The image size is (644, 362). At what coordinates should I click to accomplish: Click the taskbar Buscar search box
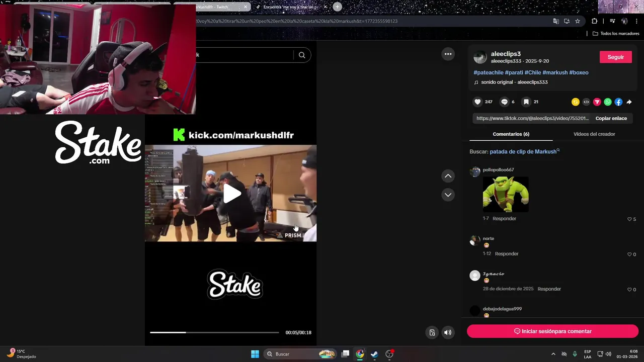[300, 354]
